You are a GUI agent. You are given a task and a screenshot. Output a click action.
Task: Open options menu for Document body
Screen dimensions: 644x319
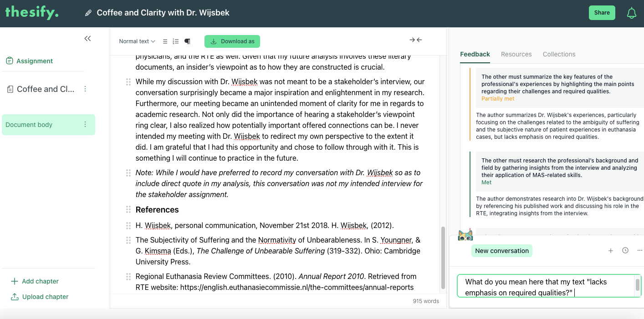tap(85, 124)
